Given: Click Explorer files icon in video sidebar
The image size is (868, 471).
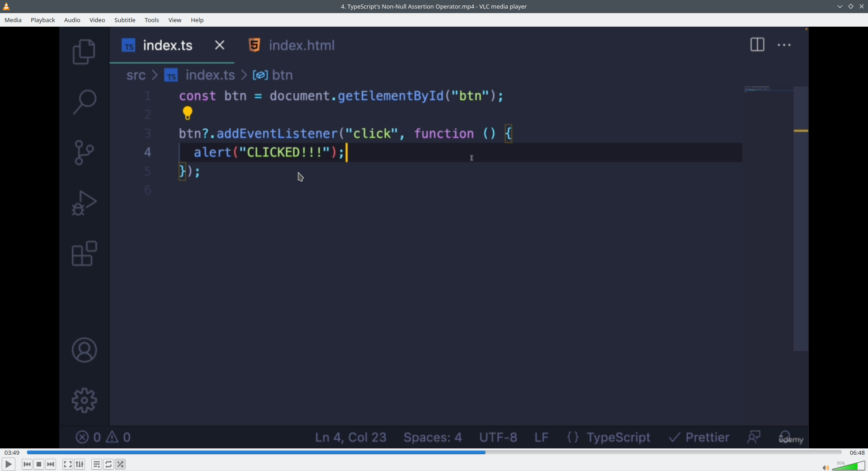Looking at the screenshot, I should coord(84,52).
